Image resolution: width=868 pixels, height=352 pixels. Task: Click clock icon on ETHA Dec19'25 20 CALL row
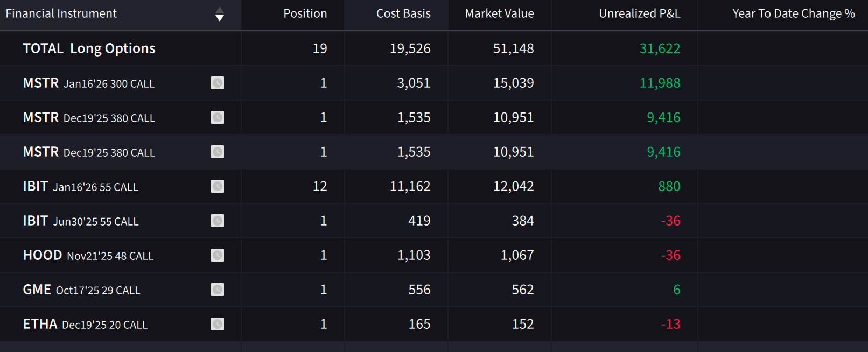click(218, 324)
